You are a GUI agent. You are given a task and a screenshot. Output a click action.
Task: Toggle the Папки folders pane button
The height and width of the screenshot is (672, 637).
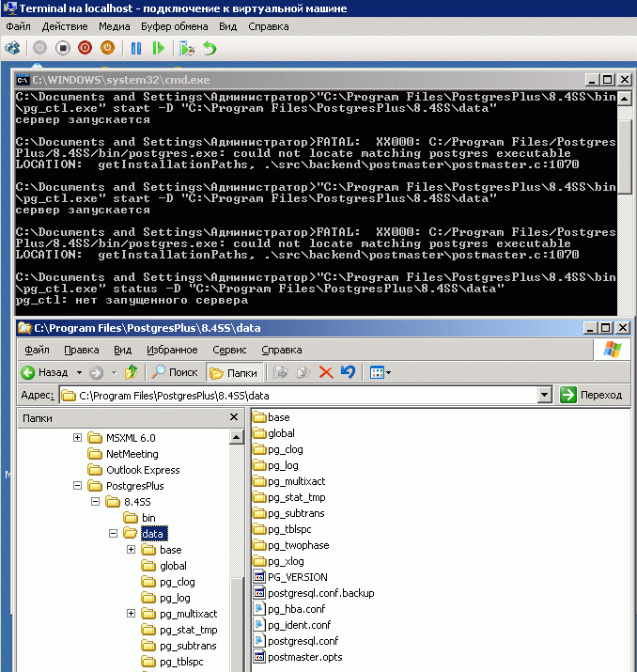click(234, 373)
